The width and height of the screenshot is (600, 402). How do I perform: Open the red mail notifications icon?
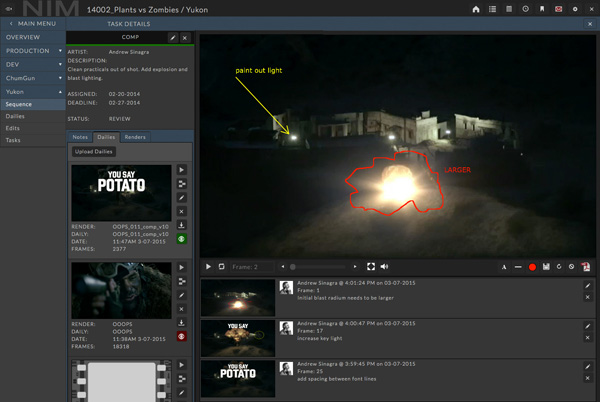pyautogui.click(x=559, y=9)
